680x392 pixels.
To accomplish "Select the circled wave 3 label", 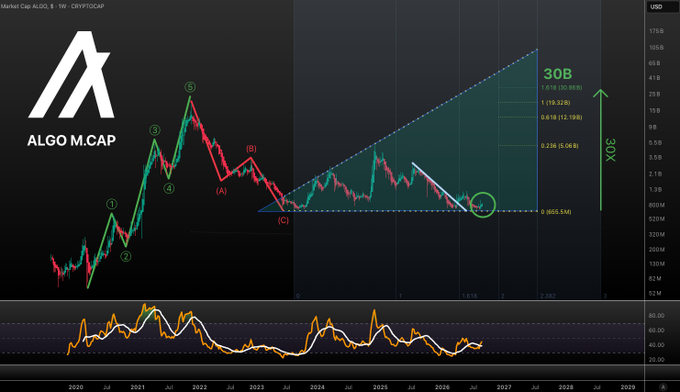I will [x=155, y=130].
